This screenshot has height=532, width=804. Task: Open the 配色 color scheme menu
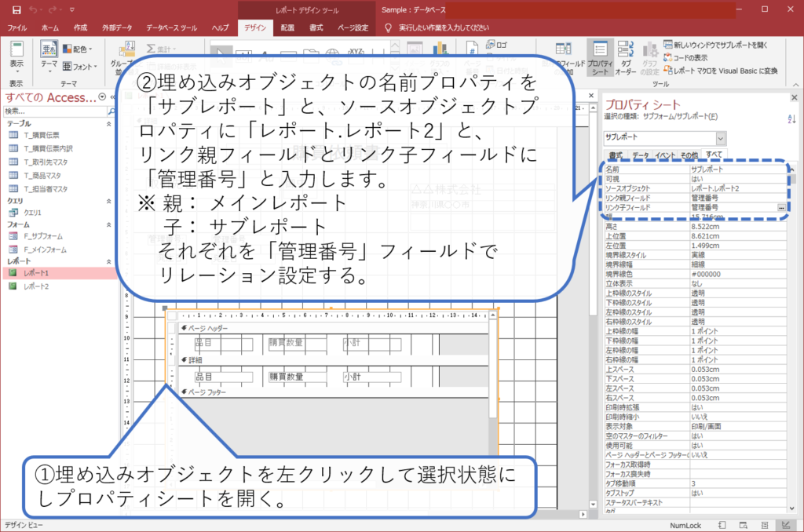(78, 49)
